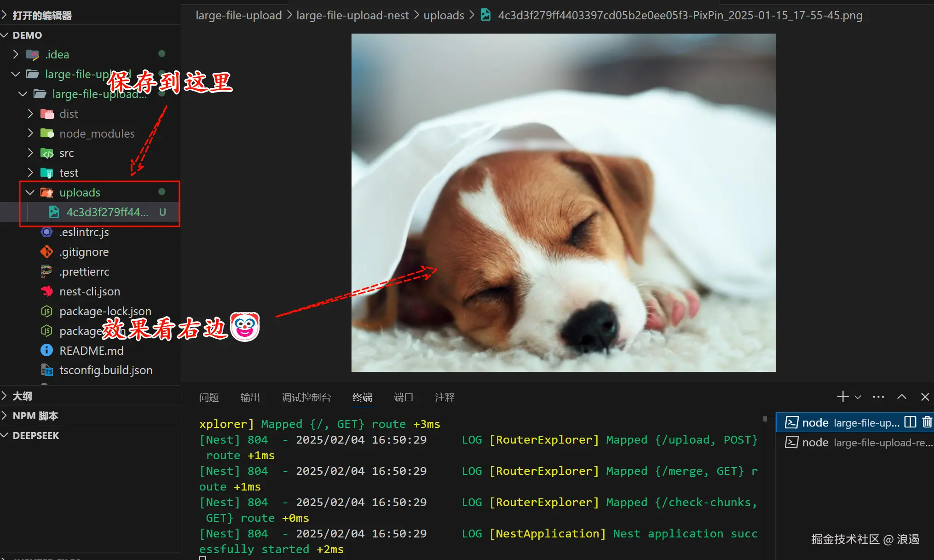
Task: Select the .gitignore file
Action: coord(84,252)
